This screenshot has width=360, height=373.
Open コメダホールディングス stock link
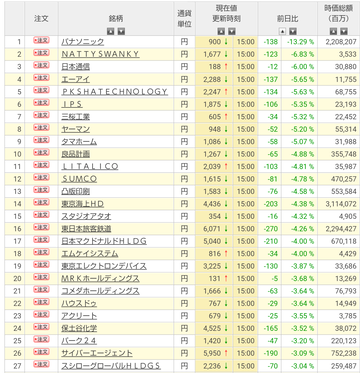coord(100,291)
